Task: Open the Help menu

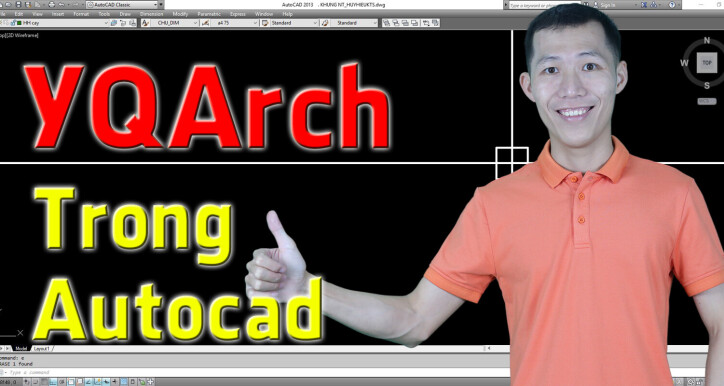Action: click(x=288, y=14)
